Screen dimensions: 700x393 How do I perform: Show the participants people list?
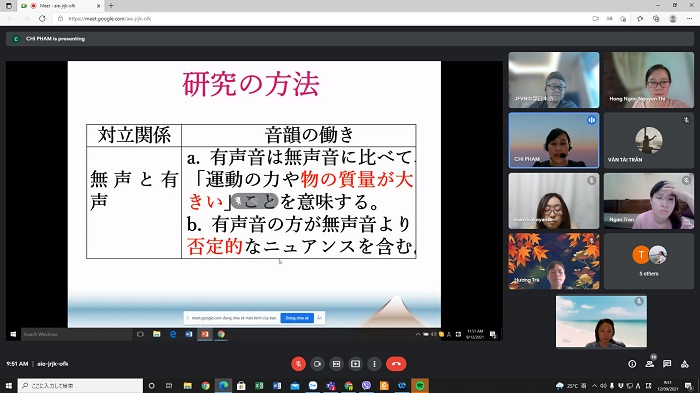click(650, 364)
